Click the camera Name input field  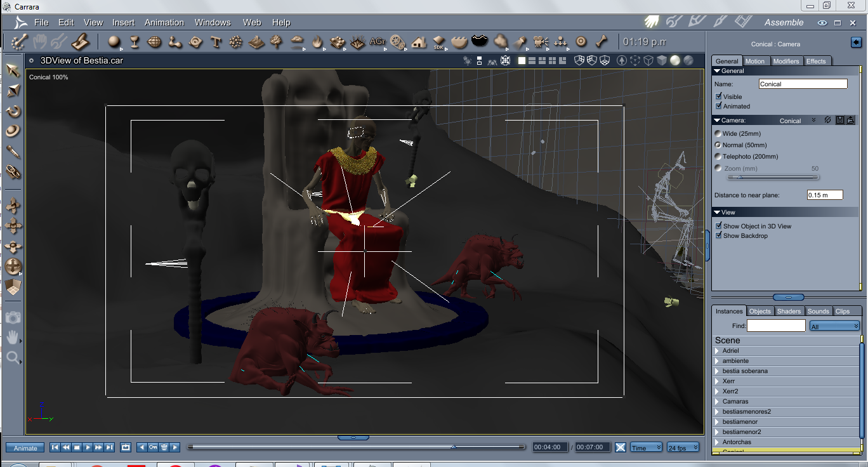(803, 84)
